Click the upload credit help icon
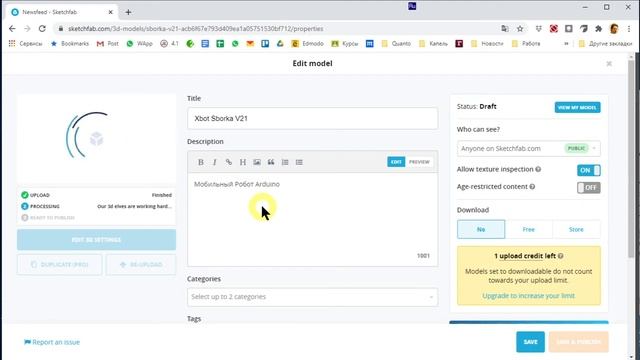The image size is (640, 360). pyautogui.click(x=561, y=256)
